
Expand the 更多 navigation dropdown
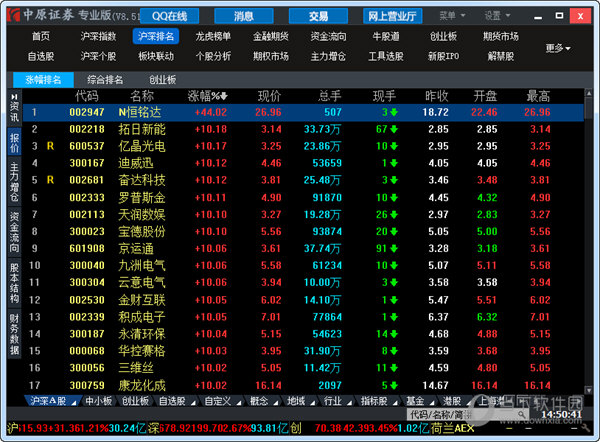click(x=558, y=48)
